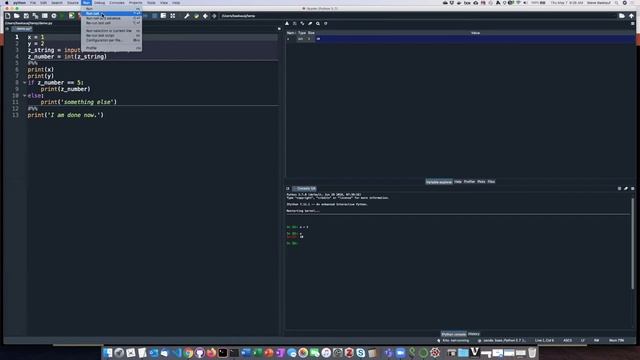Open Variable explorer options hamburger menu
This screenshot has width=640, height=360.
(x=633, y=24)
